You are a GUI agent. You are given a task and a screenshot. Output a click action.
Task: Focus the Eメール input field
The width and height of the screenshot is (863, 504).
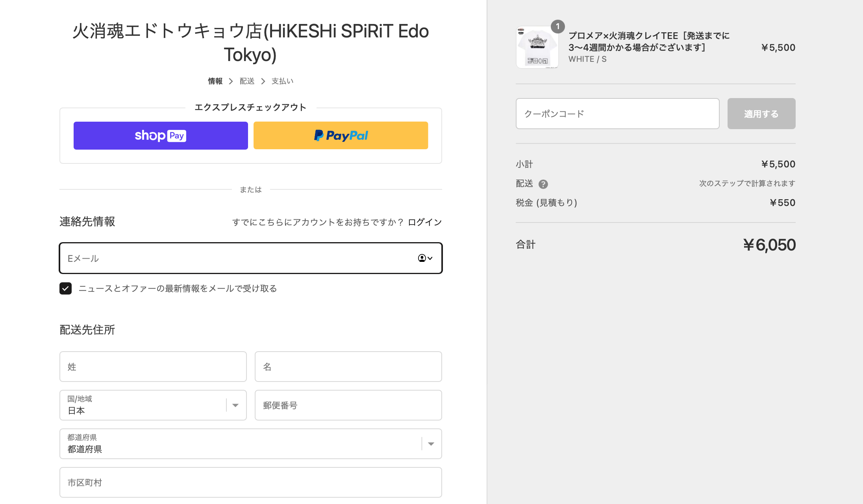[197, 258]
